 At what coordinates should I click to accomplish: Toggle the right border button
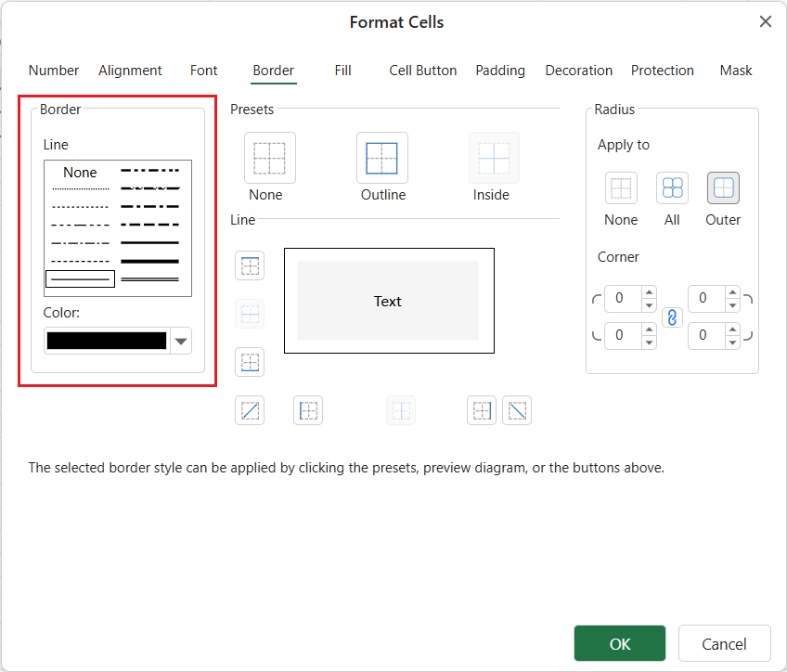coord(482,410)
